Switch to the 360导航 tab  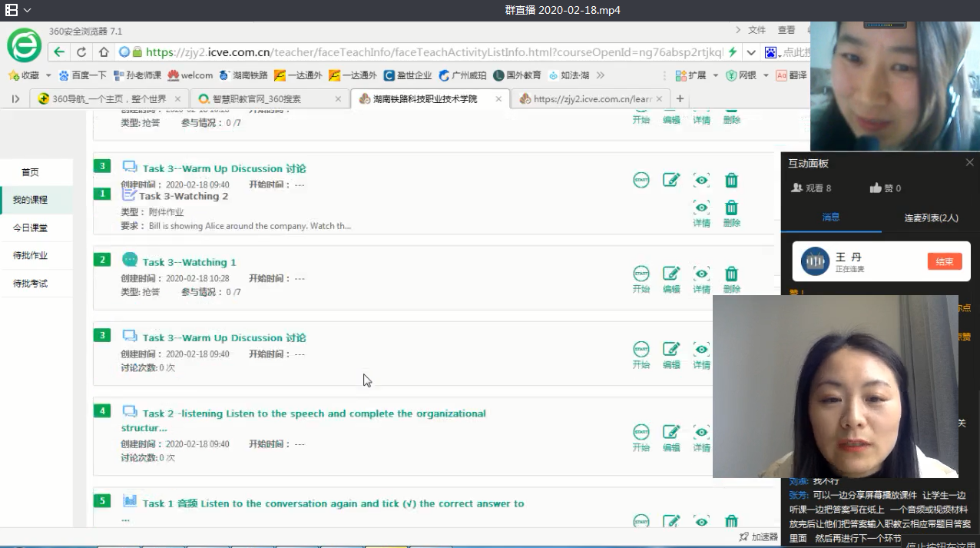[109, 98]
